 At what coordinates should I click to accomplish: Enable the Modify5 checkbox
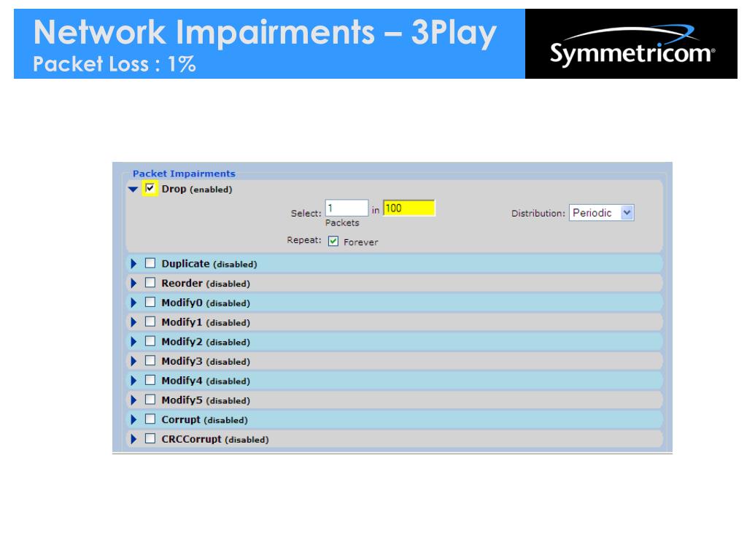point(150,400)
